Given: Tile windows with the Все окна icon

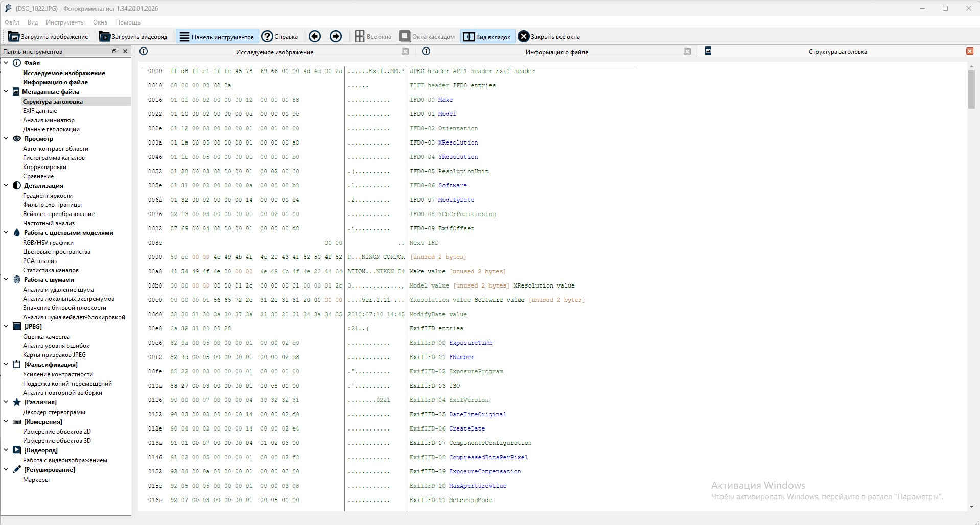Looking at the screenshot, I should coord(360,37).
